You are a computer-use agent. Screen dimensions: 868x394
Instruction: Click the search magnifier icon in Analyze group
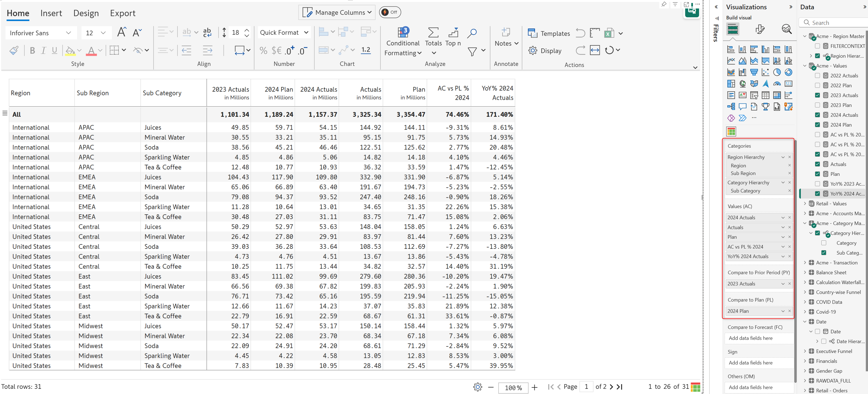tap(472, 33)
